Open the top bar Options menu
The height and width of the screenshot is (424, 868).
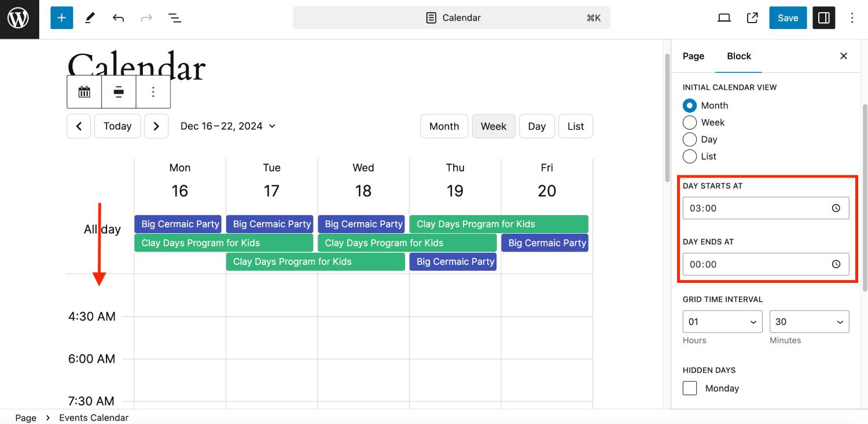tap(852, 18)
